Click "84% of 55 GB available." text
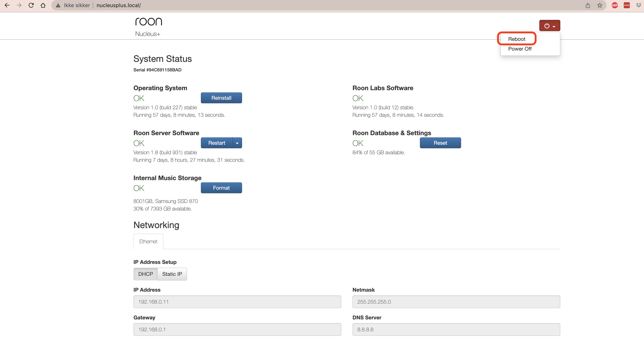This screenshot has height=343, width=644. coord(379,152)
